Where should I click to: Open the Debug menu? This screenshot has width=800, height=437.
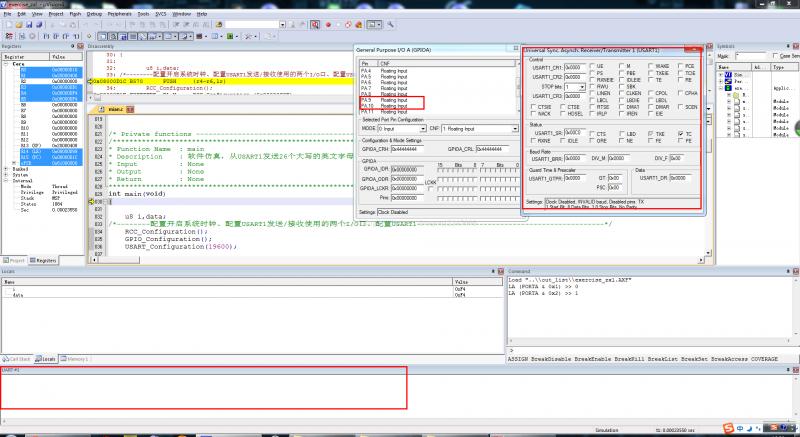[x=94, y=15]
